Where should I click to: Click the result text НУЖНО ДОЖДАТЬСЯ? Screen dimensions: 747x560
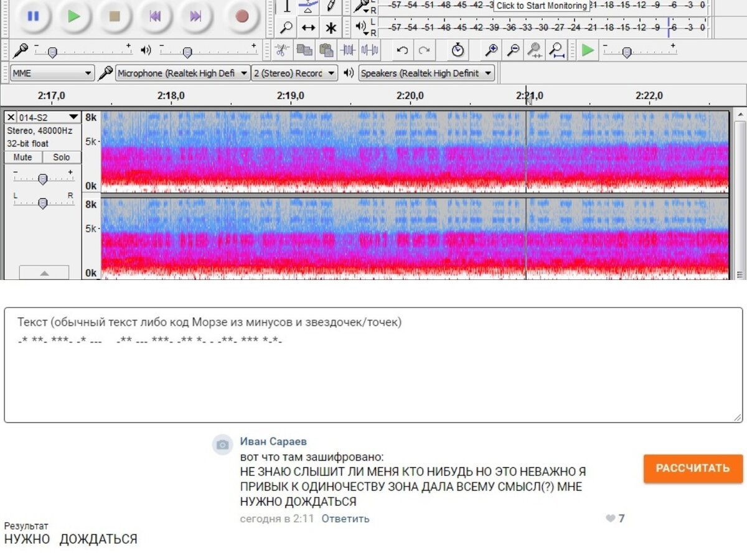tap(70, 539)
